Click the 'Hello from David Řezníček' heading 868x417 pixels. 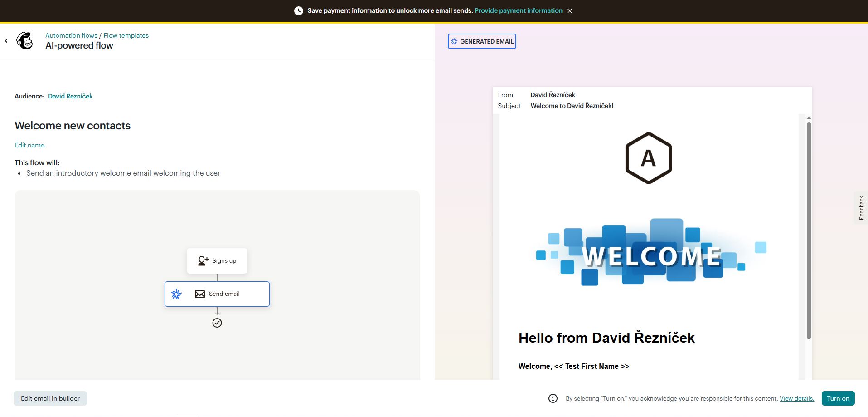pos(606,338)
